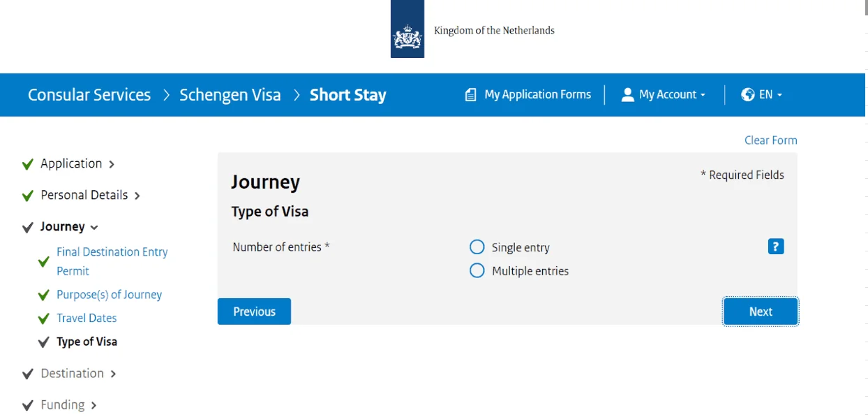The height and width of the screenshot is (417, 868).
Task: Click the checkmark beside Funding
Action: point(28,405)
